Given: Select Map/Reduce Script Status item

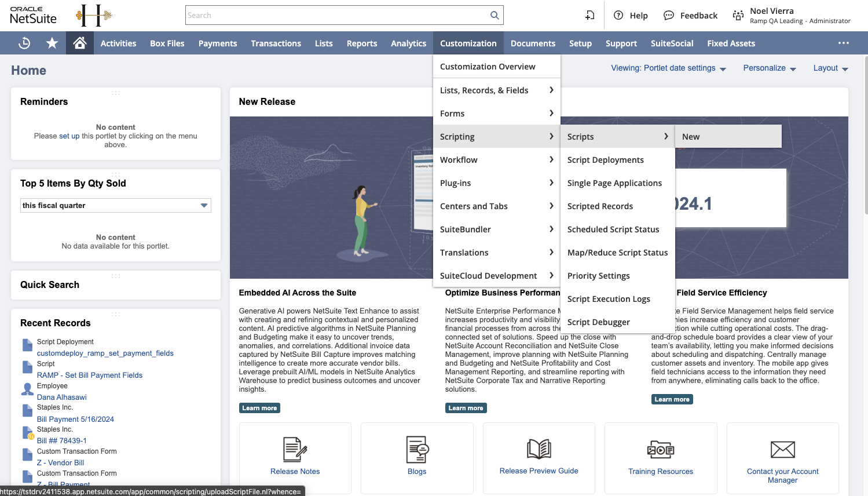Looking at the screenshot, I should click(x=617, y=252).
